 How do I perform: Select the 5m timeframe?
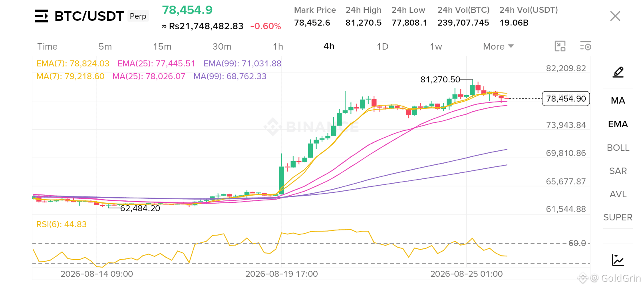105,46
